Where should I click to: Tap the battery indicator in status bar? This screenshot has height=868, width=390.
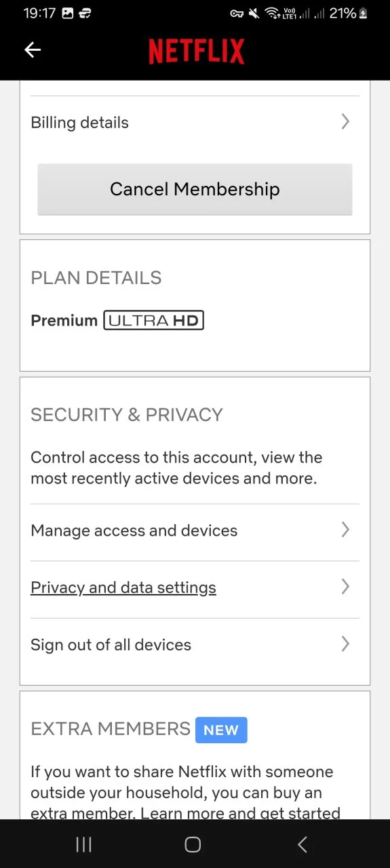pos(363,13)
